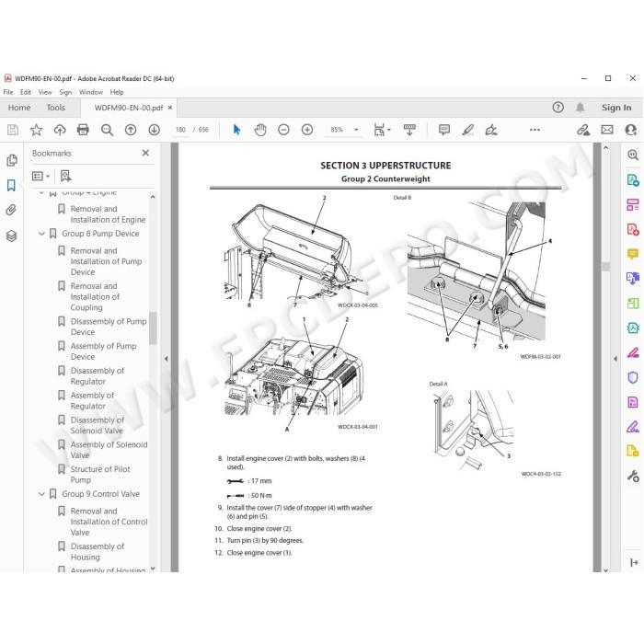The height and width of the screenshot is (644, 644).
Task: Go to next page arrow
Action: point(154,130)
